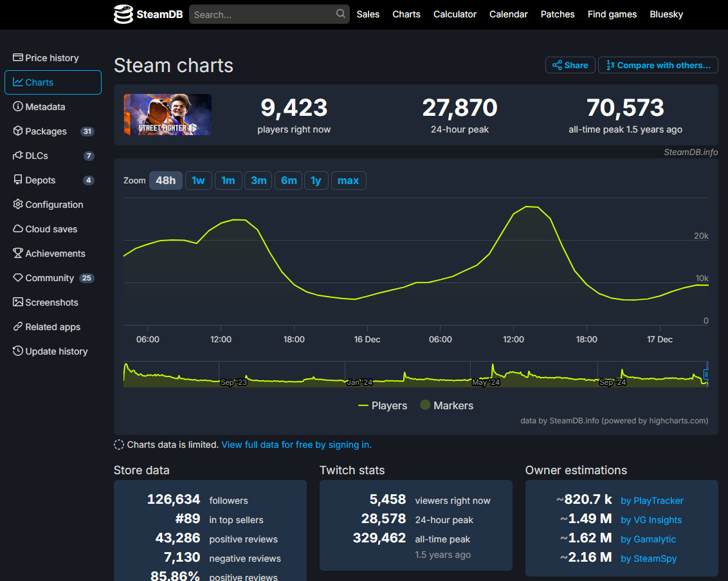
Task: Toggle the Markers series in legend
Action: (447, 405)
